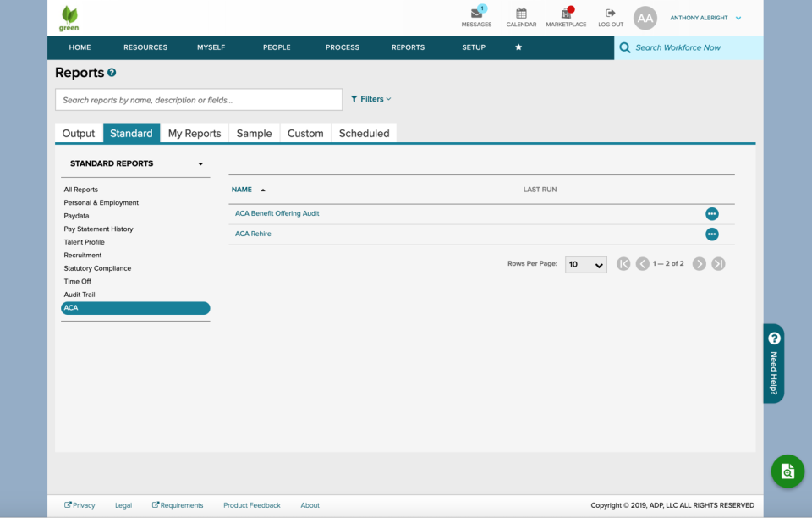812x518 pixels.
Task: Click the Log Out icon
Action: (611, 13)
